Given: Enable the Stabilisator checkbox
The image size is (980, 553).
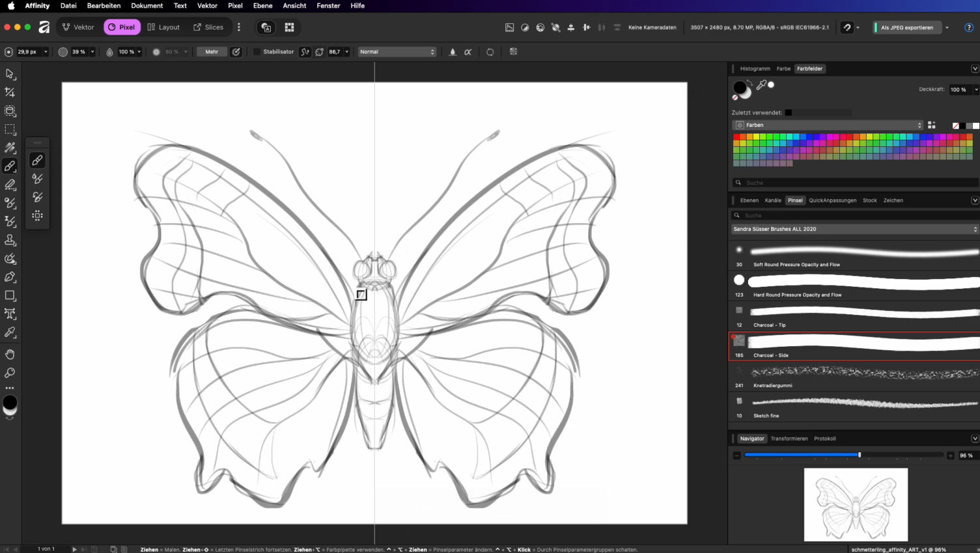Looking at the screenshot, I should 257,52.
